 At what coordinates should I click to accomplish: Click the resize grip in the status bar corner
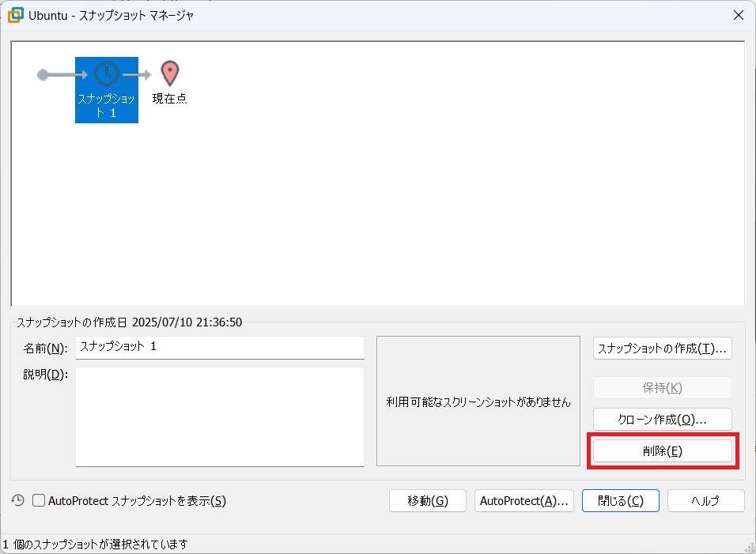pyautogui.click(x=750, y=548)
